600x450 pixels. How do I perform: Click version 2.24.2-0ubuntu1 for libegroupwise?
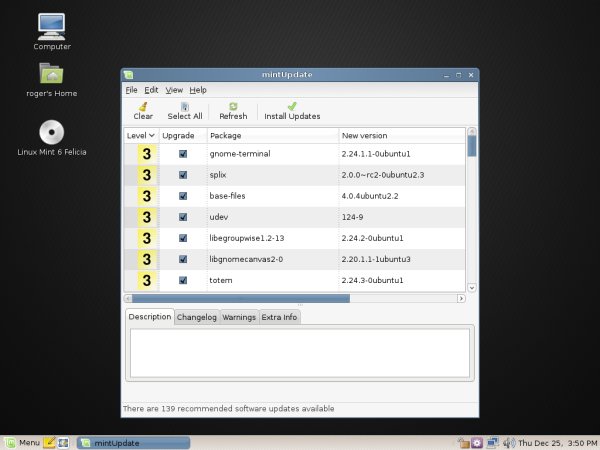pos(372,238)
